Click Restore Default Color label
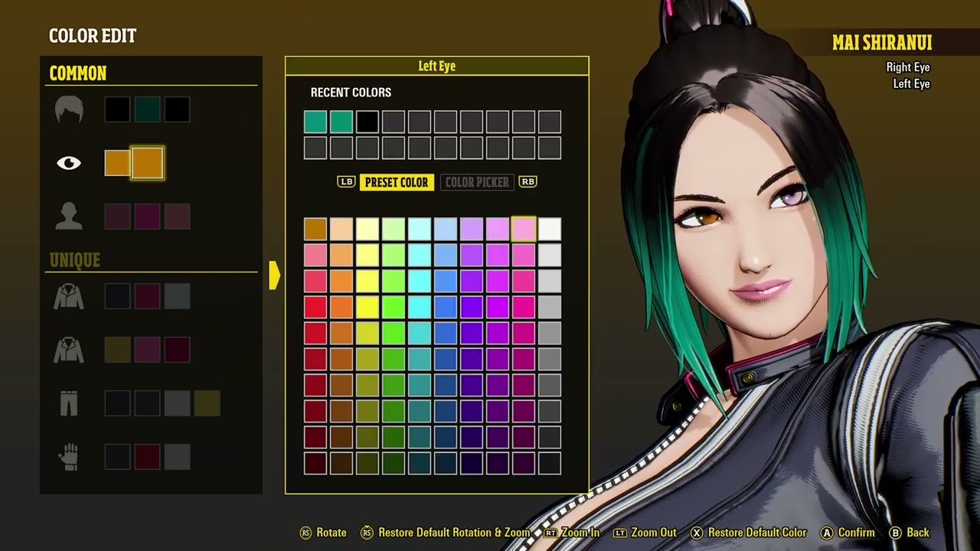980x551 pixels. 757,533
